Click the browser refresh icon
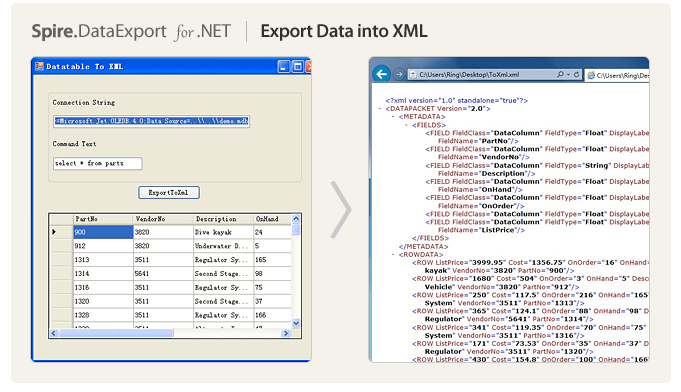 (x=576, y=75)
